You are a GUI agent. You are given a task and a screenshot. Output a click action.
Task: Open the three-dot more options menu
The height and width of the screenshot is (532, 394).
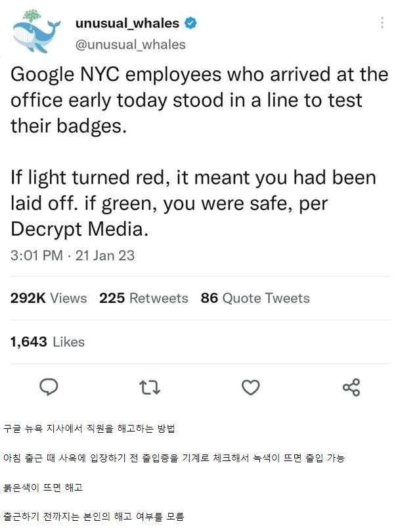coord(382,23)
